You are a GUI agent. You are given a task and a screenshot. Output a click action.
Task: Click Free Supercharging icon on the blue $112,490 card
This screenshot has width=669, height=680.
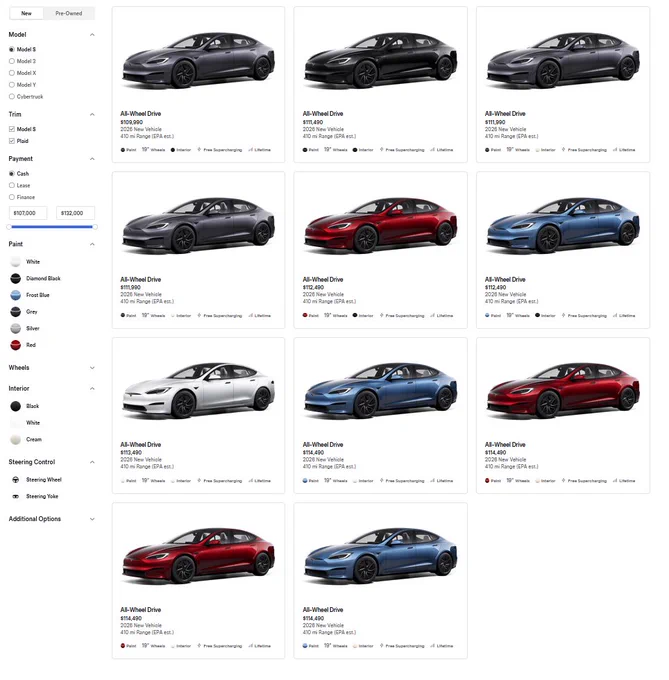(564, 315)
